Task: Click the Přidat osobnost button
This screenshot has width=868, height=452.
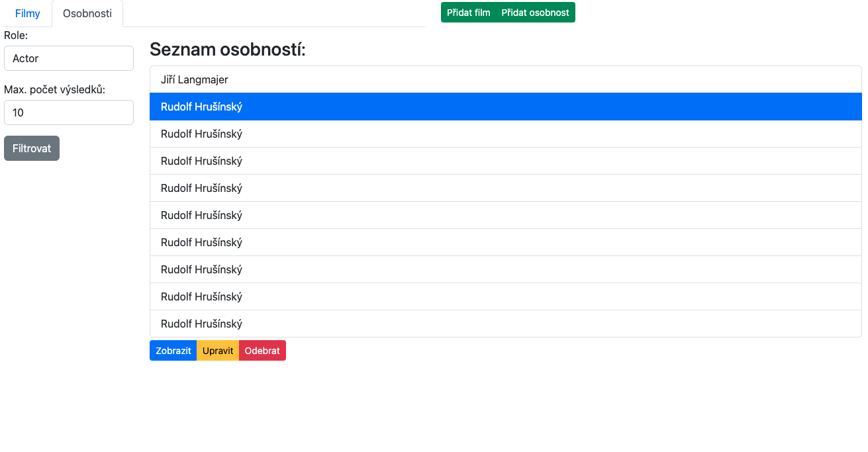Action: 535,12
